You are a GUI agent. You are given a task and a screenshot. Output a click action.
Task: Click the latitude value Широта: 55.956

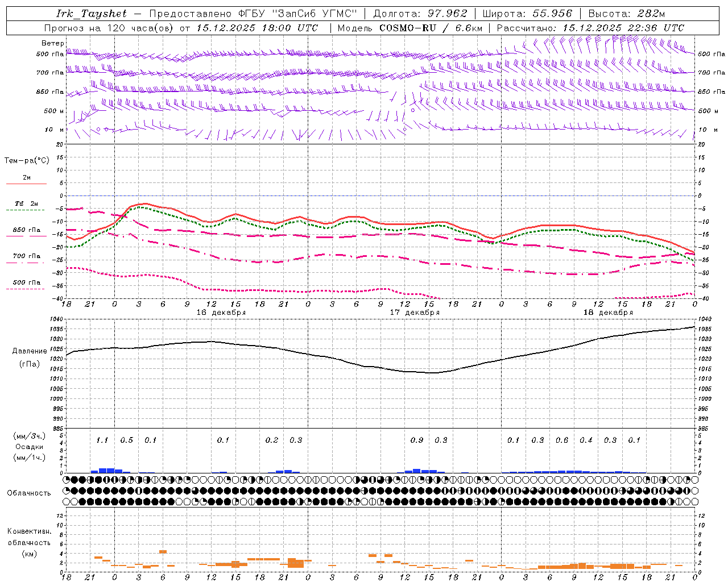tap(527, 14)
